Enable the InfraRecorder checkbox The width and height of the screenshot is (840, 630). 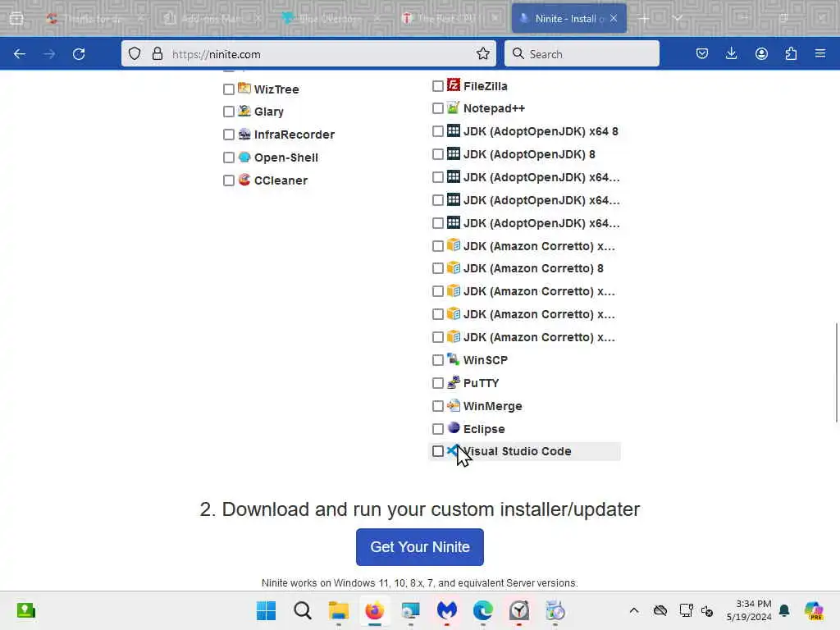(229, 135)
